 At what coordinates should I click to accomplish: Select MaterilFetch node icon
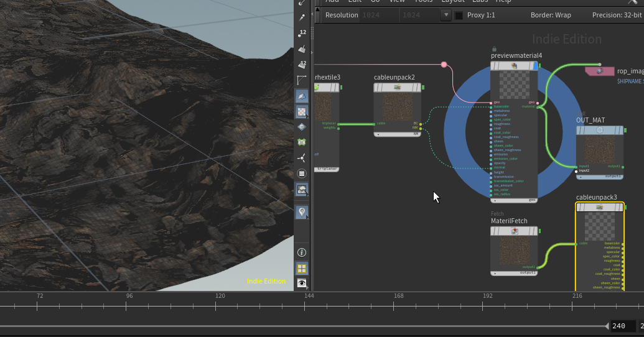tap(514, 231)
